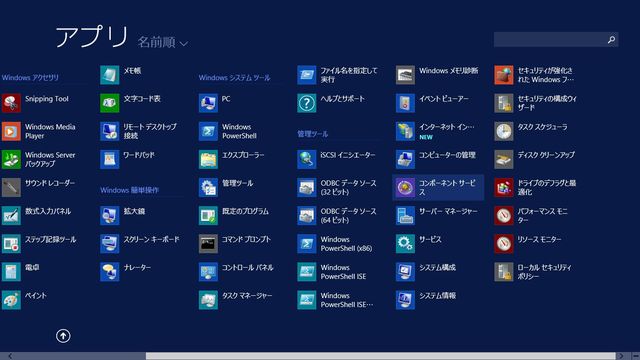This screenshot has height=360, width=640.
Task: Open コントロール パネル icon
Action: coord(208,272)
